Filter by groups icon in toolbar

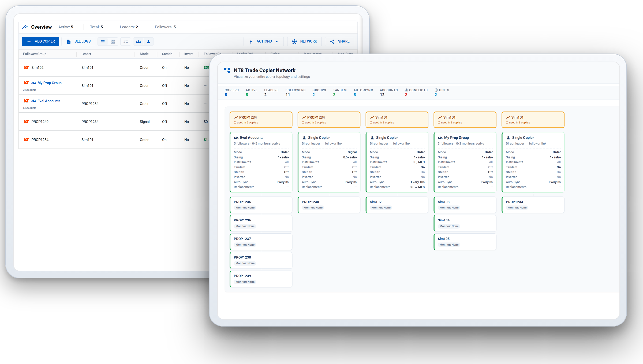click(x=139, y=42)
